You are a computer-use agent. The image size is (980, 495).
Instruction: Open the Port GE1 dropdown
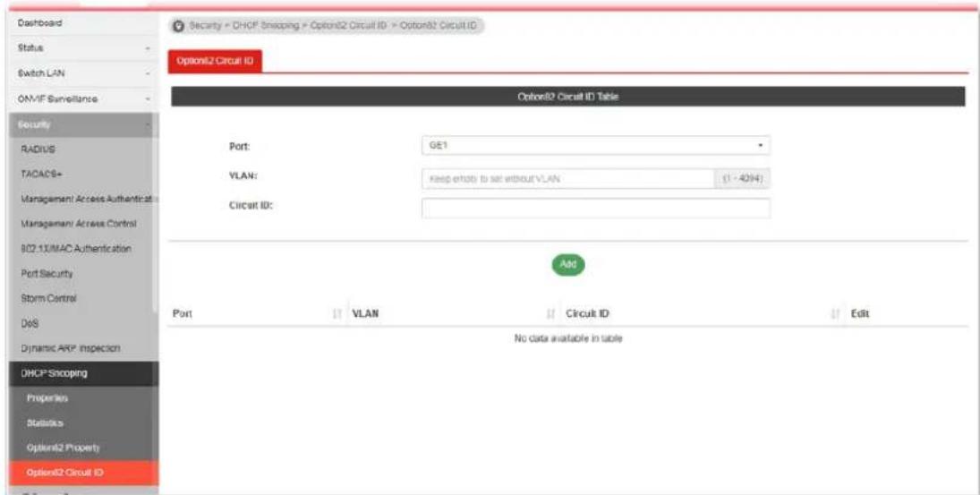596,145
